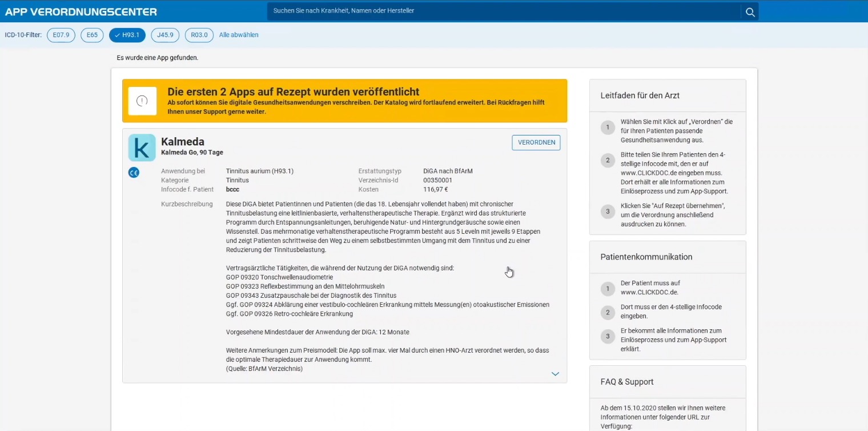Click step 3 circle in Leitfaden für den Arzt

pos(608,211)
